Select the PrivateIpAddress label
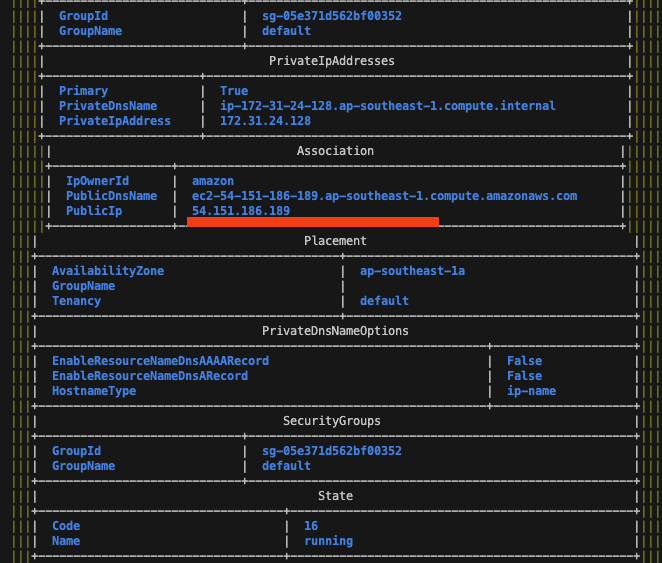This screenshot has height=563, width=662. click(x=115, y=121)
